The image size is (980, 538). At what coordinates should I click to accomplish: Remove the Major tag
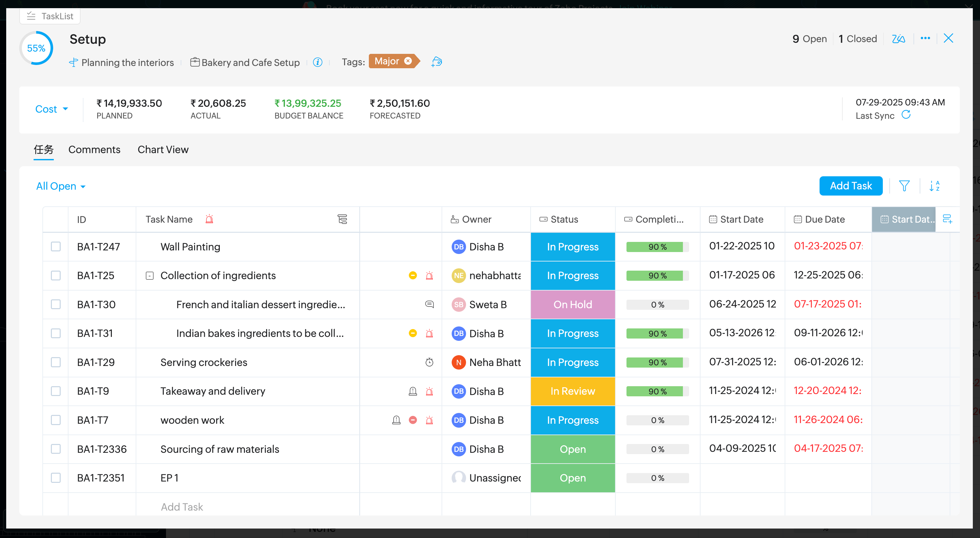[x=408, y=61]
